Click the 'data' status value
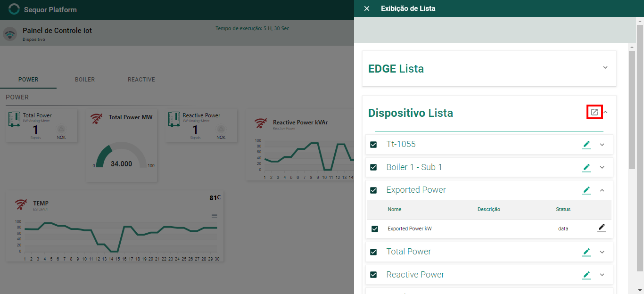Screen dimensions: 644x294 (x=563, y=229)
